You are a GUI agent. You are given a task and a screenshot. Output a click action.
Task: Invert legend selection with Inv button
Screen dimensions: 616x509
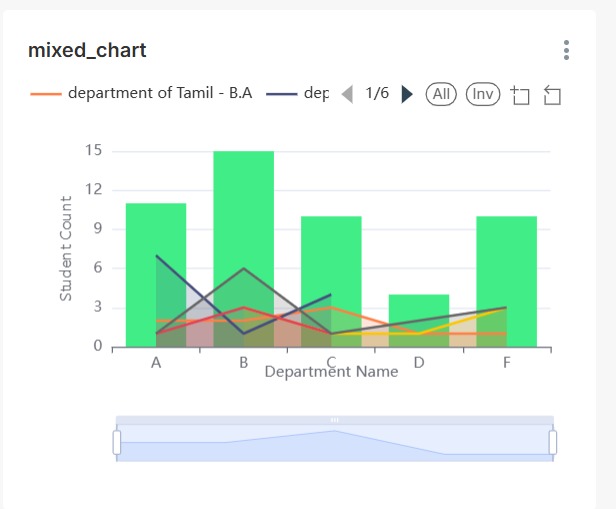click(x=483, y=94)
